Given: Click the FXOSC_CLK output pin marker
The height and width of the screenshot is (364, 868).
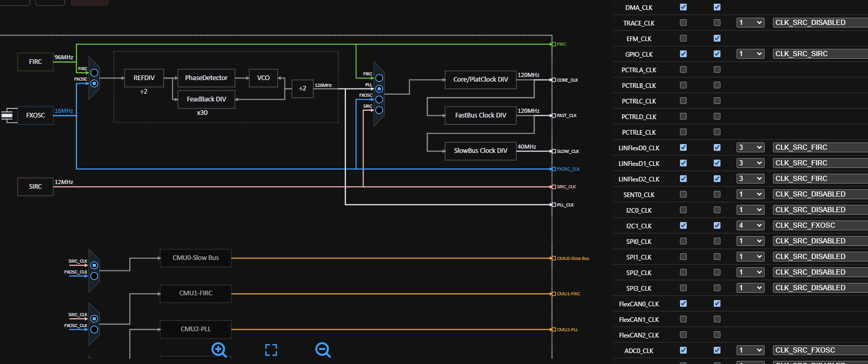Looking at the screenshot, I should (x=553, y=169).
